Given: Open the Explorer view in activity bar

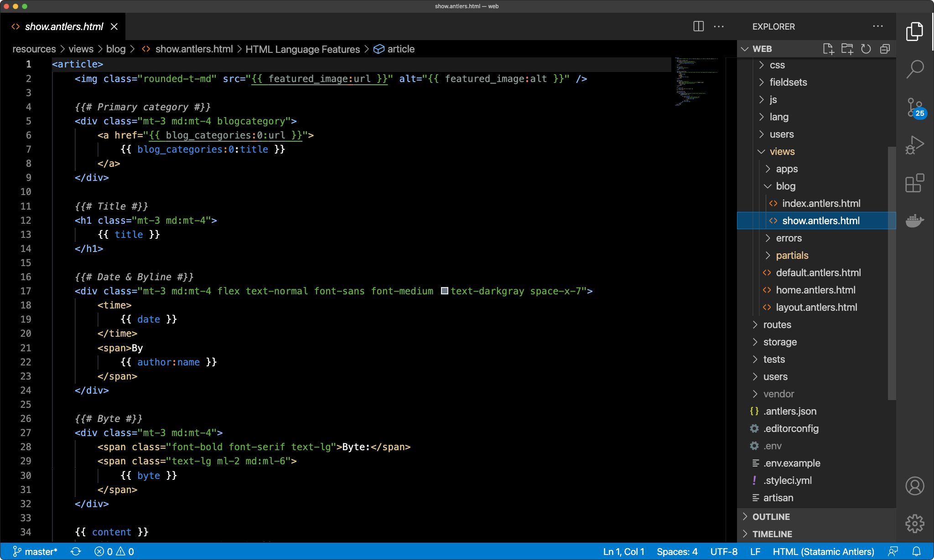Looking at the screenshot, I should coord(914,31).
